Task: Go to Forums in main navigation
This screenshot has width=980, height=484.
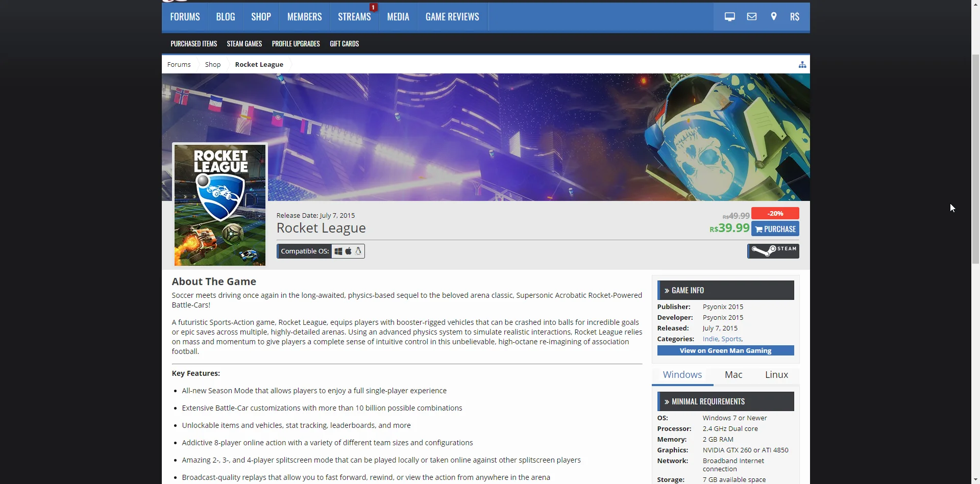Action: 185,17
